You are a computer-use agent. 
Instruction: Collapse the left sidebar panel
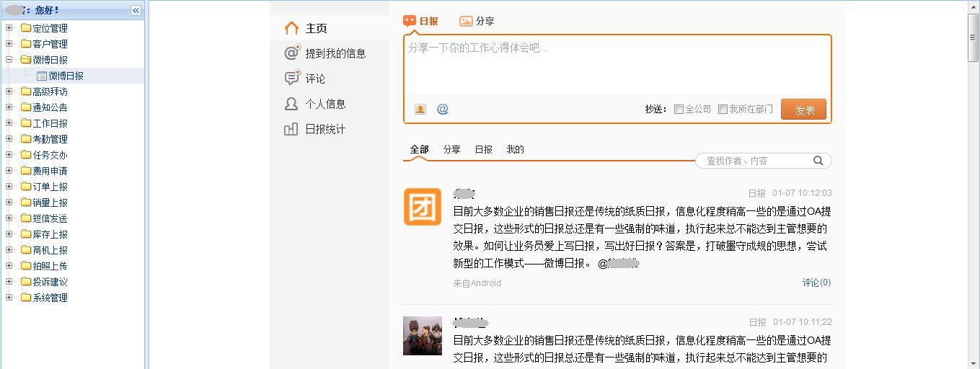(136, 10)
